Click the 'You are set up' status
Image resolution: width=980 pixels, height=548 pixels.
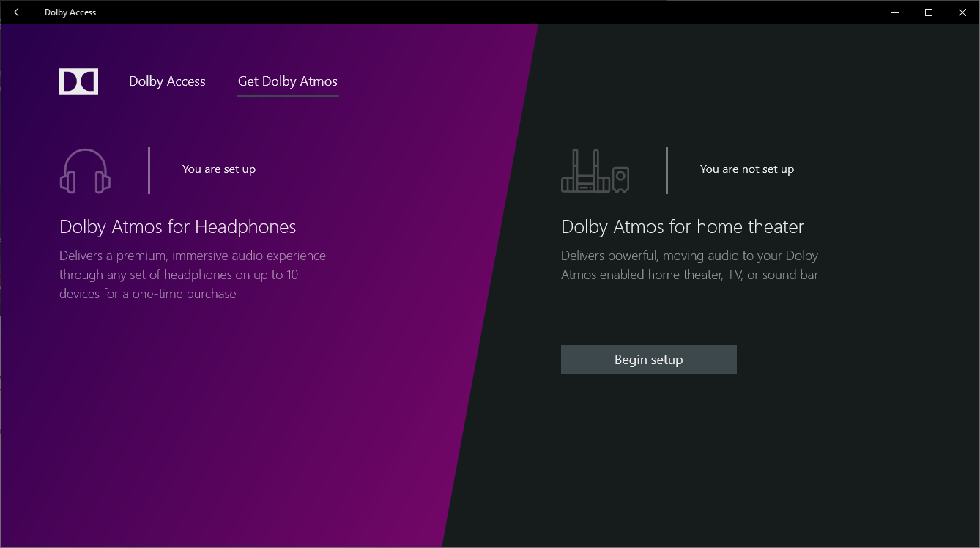pos(219,169)
